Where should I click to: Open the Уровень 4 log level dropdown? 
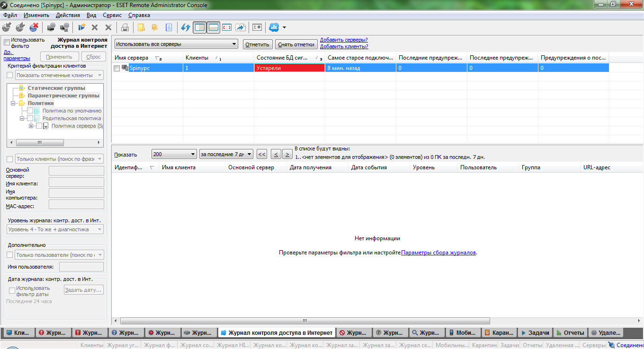coord(55,229)
